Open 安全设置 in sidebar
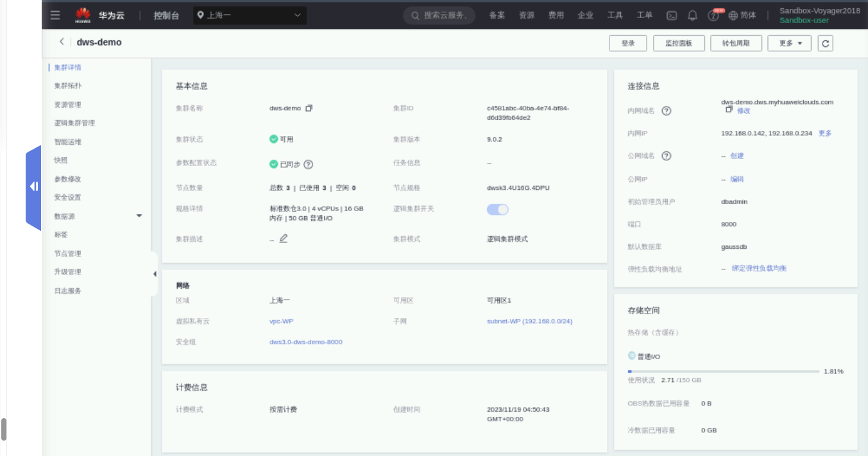 [67, 198]
